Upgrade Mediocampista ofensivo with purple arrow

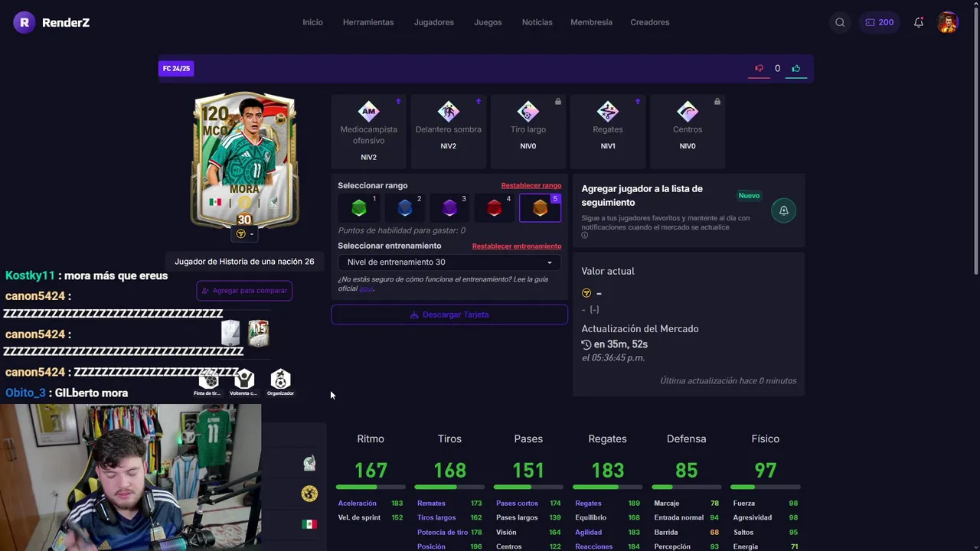pos(398,101)
